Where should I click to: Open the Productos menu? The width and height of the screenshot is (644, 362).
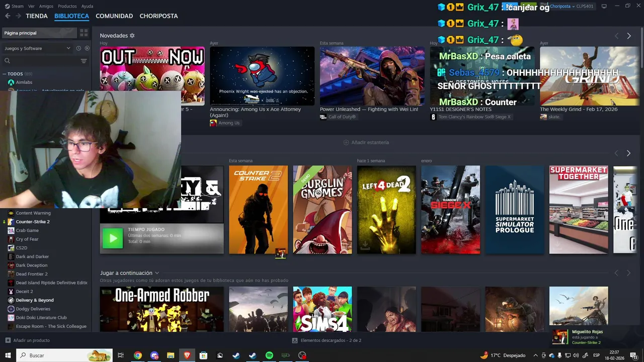[x=67, y=6]
